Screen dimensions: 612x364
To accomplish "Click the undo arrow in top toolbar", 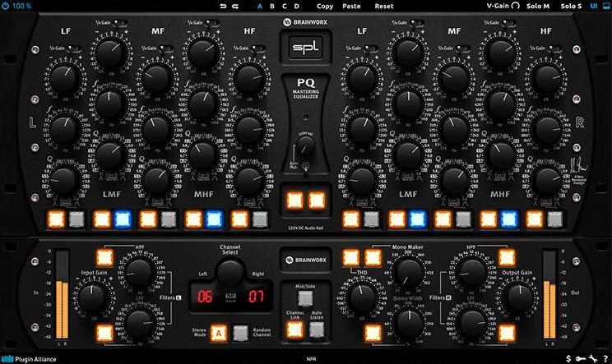I will pos(223,7).
